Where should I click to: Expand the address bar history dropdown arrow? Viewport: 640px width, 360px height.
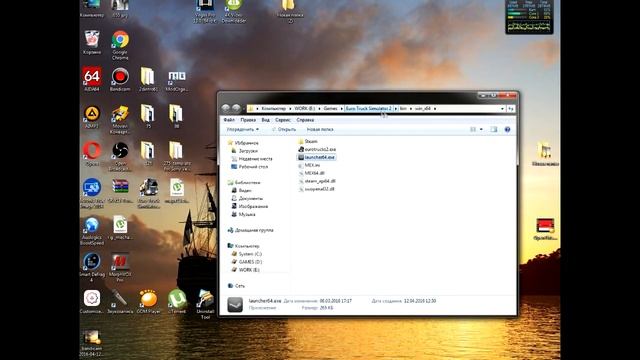502,109
